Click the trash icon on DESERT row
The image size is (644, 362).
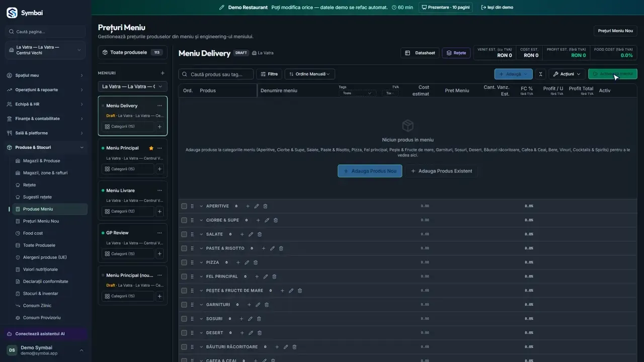coord(260,333)
